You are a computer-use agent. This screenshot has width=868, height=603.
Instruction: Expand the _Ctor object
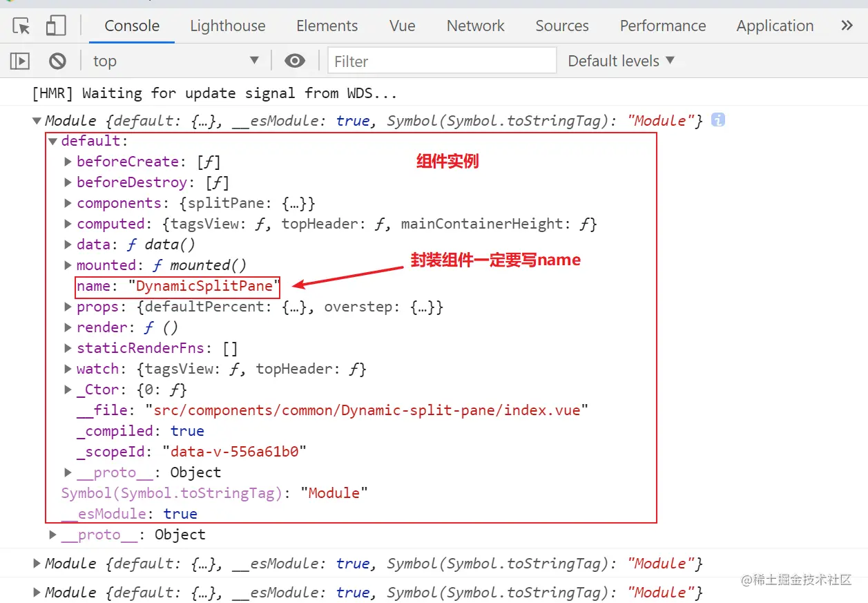point(68,390)
